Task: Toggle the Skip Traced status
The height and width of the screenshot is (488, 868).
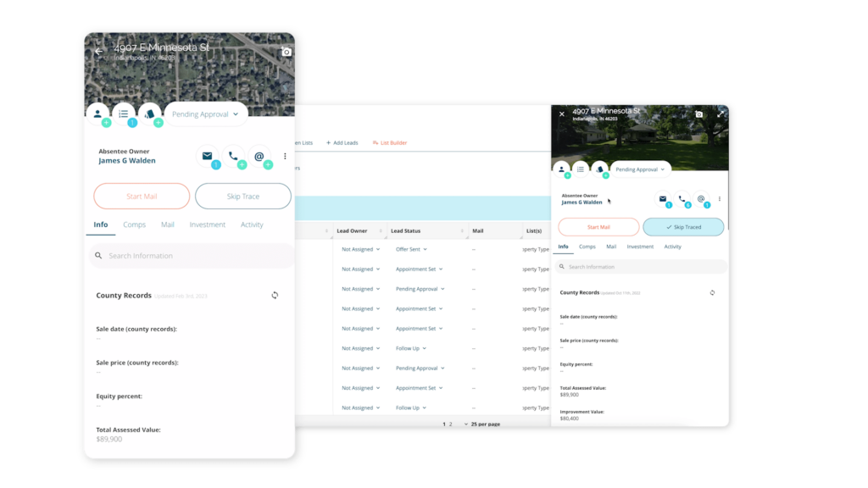Action: [x=683, y=227]
